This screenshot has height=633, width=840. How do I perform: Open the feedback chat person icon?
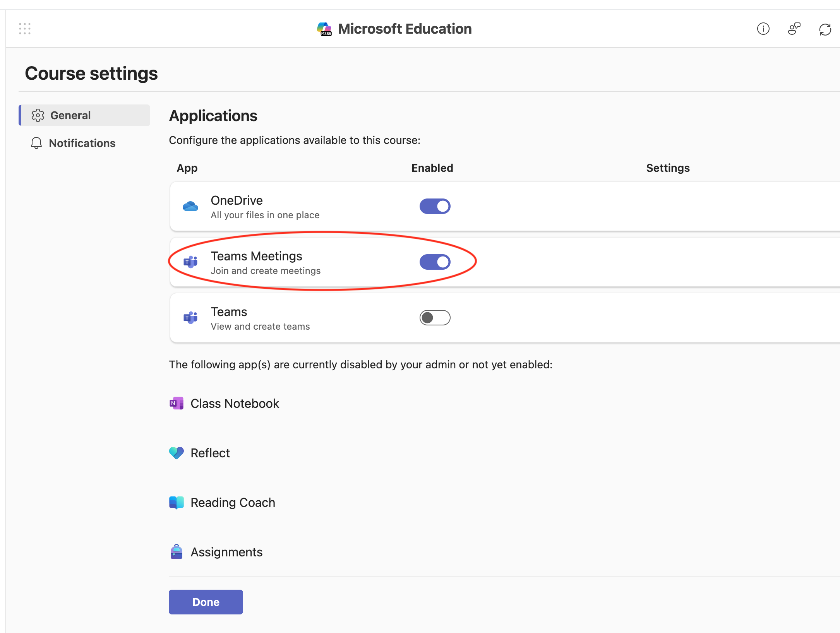click(x=794, y=29)
